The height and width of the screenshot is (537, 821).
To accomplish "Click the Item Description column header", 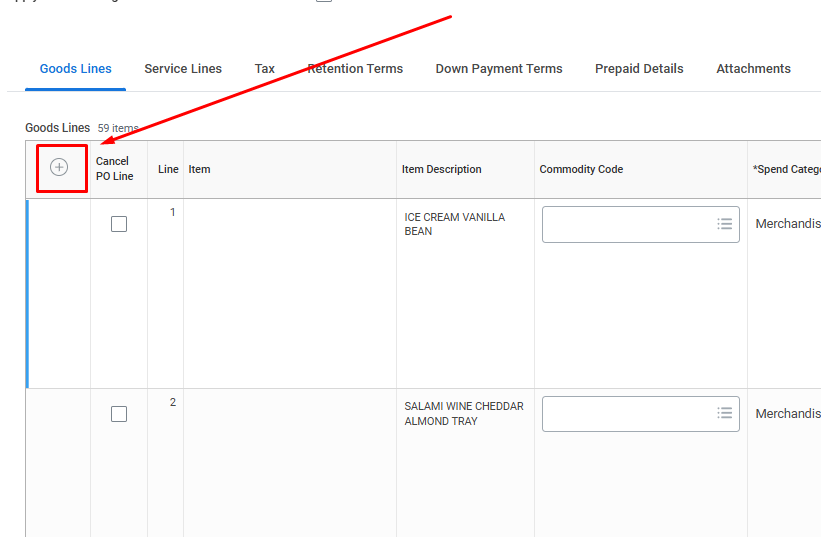I will tap(442, 169).
